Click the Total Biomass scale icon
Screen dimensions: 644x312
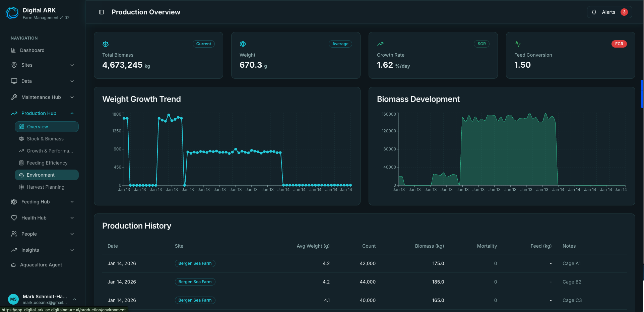106,44
